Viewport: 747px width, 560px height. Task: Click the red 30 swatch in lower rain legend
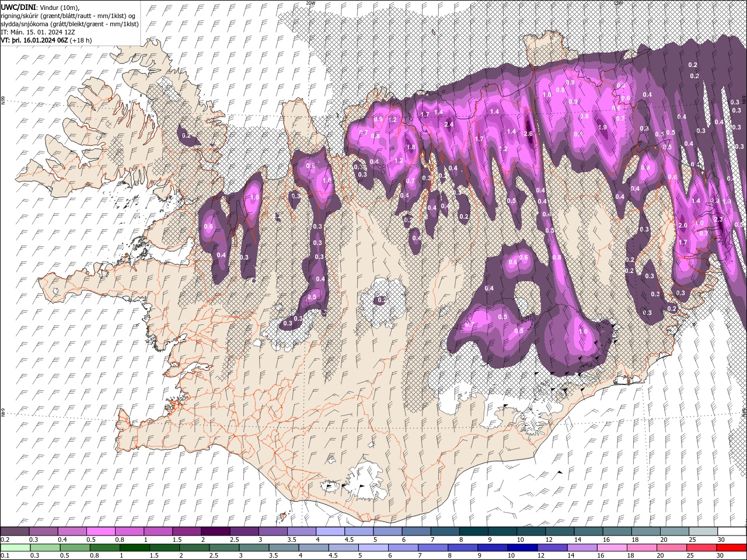732,548
